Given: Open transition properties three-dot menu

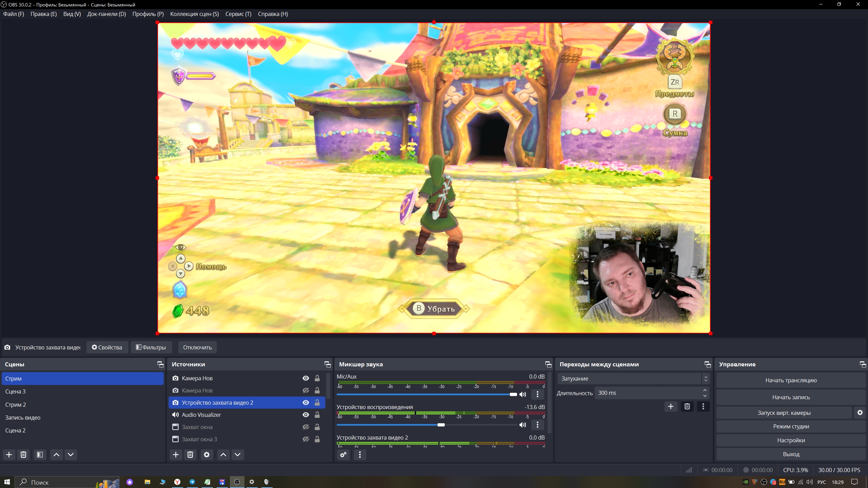Looking at the screenshot, I should (x=703, y=406).
